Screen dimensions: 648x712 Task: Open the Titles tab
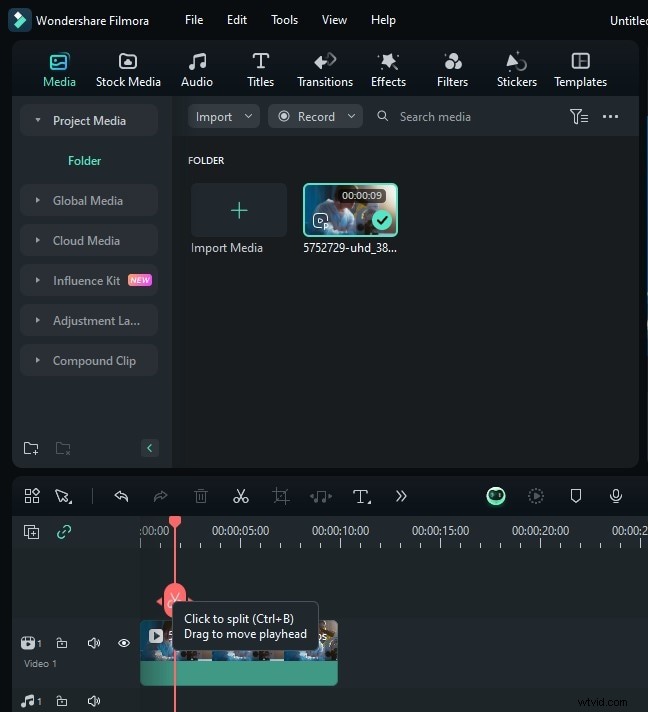point(260,70)
